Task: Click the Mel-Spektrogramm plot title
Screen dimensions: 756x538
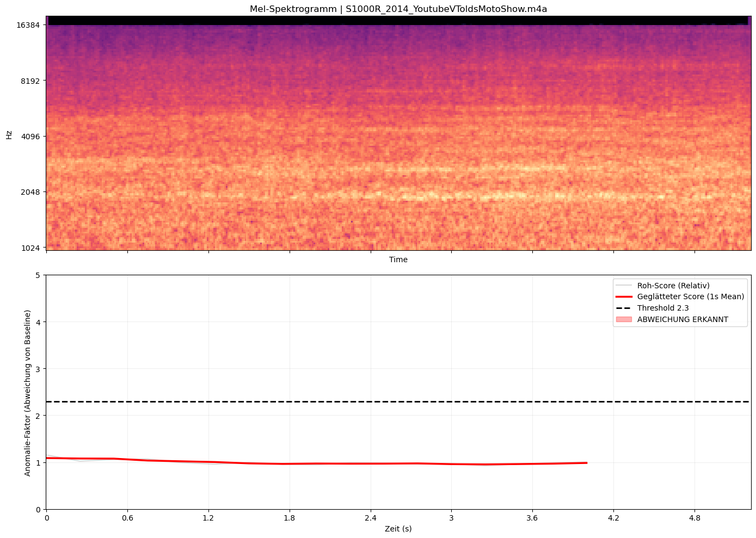Action: (x=398, y=9)
